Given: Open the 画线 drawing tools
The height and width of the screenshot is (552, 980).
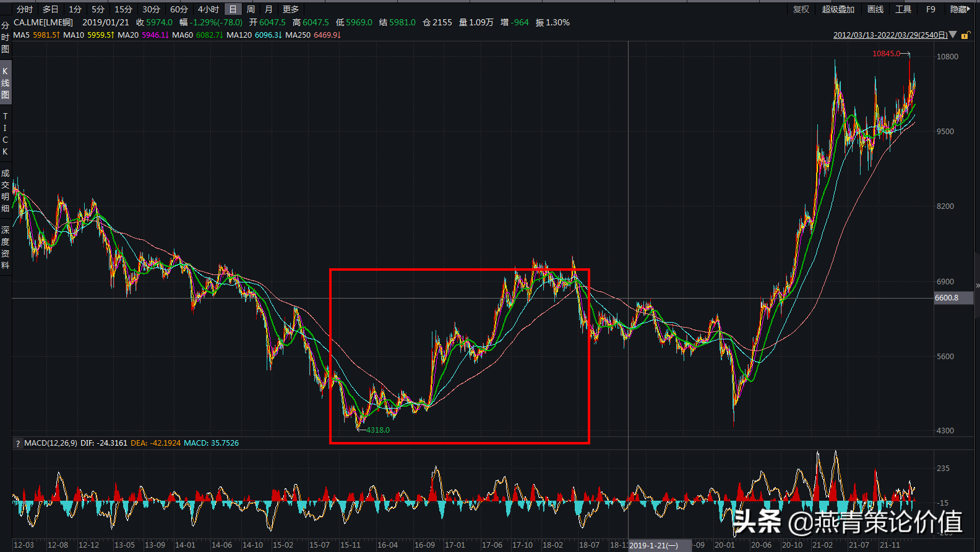Looking at the screenshot, I should 875,9.
